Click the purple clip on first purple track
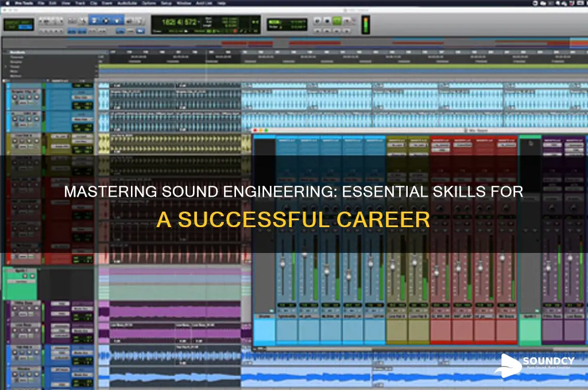The image size is (588, 390). [x=175, y=311]
